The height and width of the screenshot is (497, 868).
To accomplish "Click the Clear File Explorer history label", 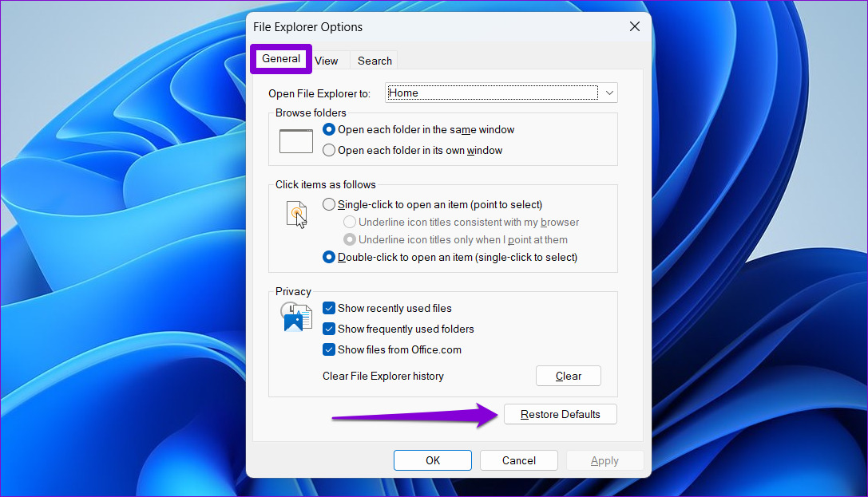I will pyautogui.click(x=383, y=376).
